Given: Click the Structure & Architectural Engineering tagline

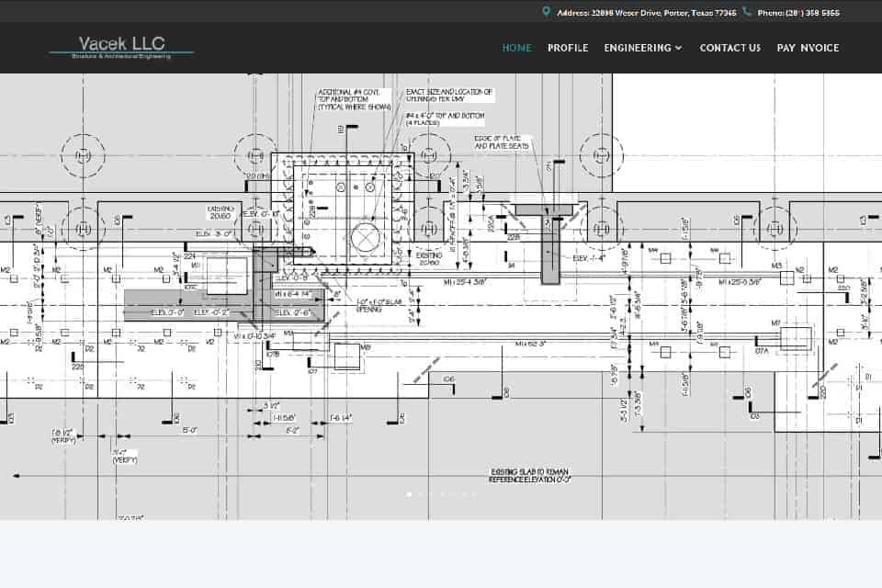Looking at the screenshot, I should coord(121,57).
